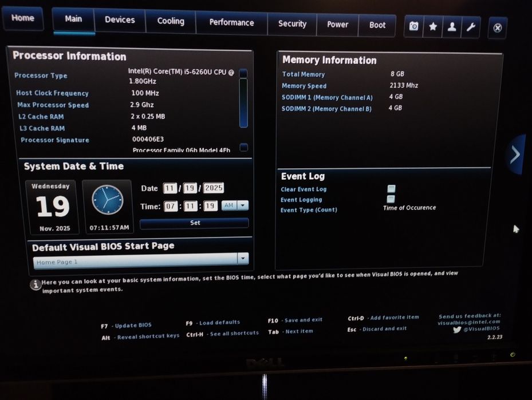Click the L2 Cache RAM label
The width and height of the screenshot is (532, 400).
[41, 117]
